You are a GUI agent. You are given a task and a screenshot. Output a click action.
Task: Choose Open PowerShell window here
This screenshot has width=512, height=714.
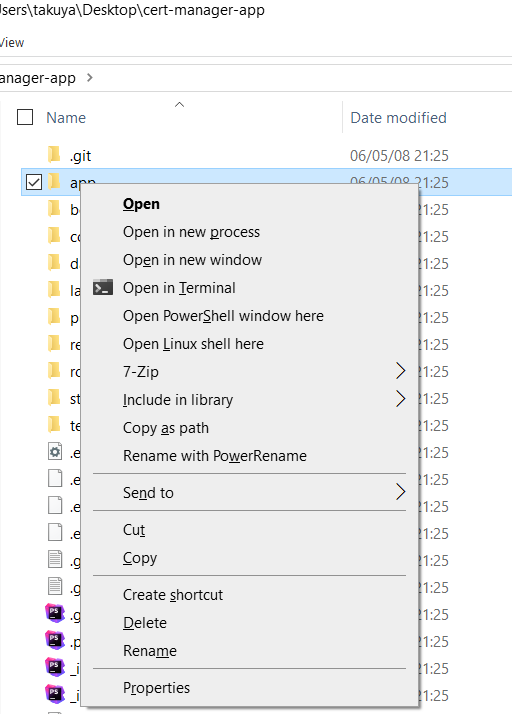[223, 316]
